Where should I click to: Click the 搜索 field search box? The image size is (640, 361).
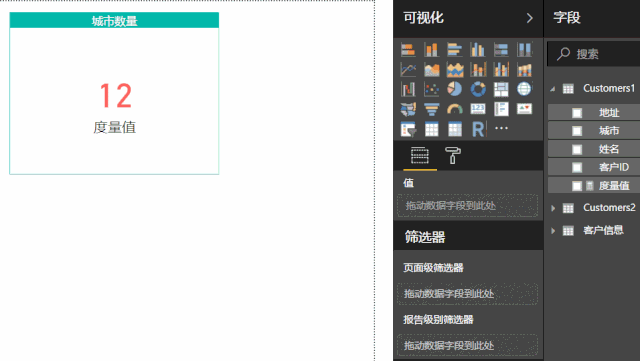pos(594,53)
